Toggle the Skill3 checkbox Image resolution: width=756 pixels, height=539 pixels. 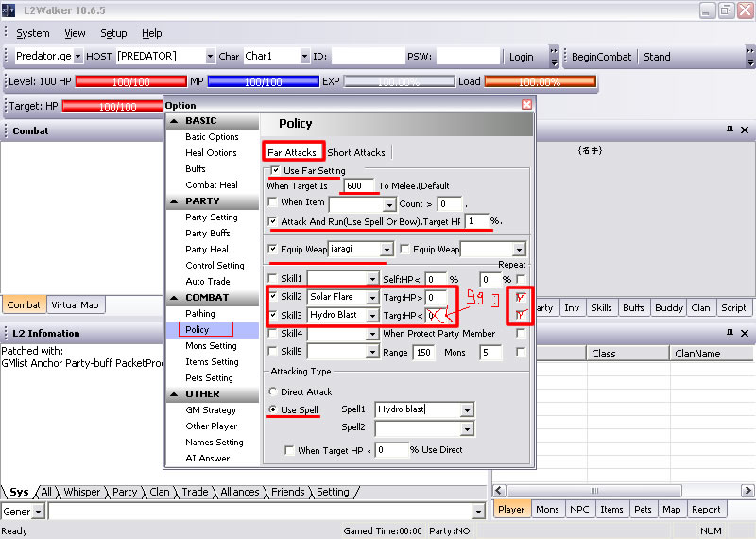coord(273,315)
